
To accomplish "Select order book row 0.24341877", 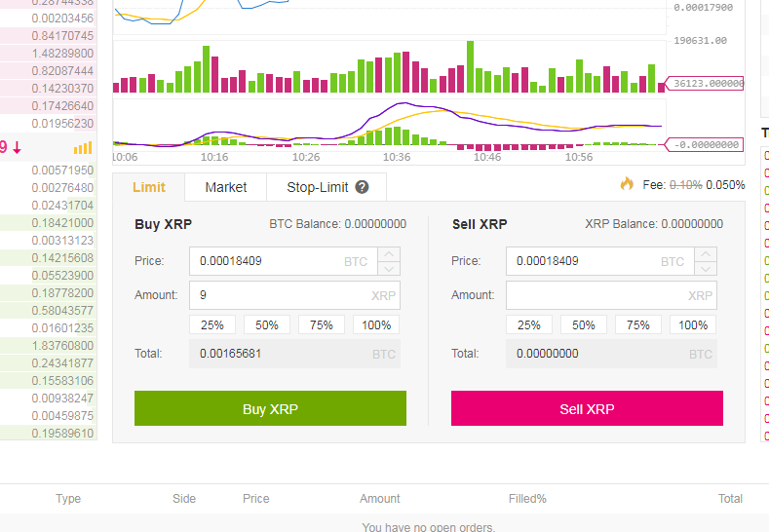I will point(49,363).
